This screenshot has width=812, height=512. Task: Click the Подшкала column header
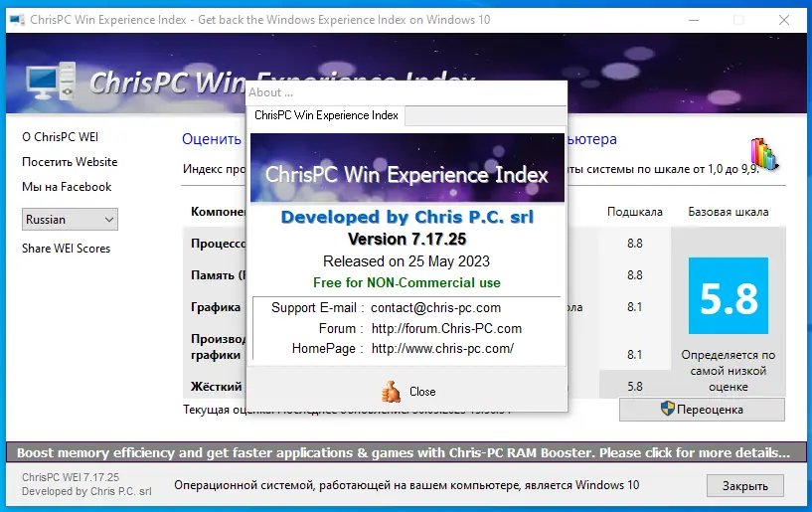click(x=635, y=212)
